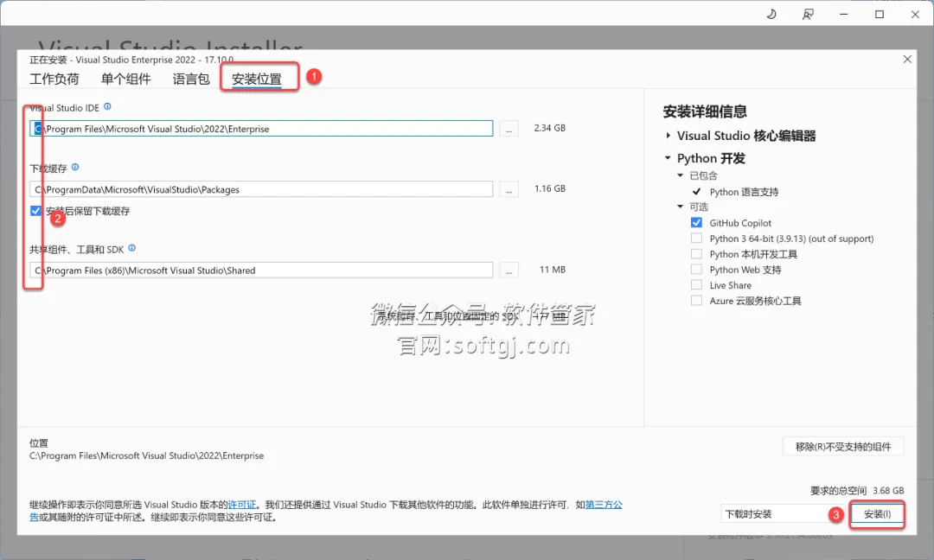Open the 许可证 link
Image resolution: width=934 pixels, height=560 pixels.
[242, 505]
